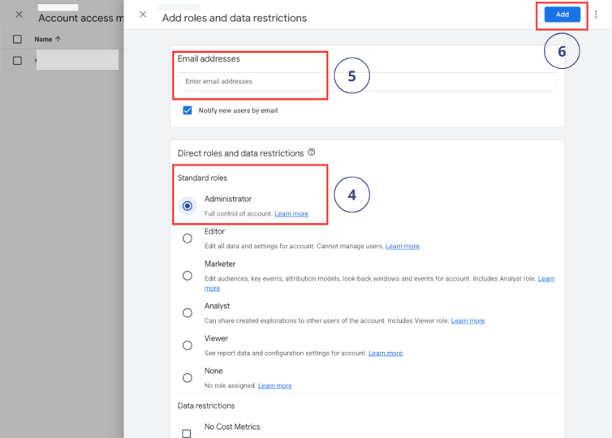
Task: Tick the select-all checkbox beside Name
Action: click(x=17, y=39)
